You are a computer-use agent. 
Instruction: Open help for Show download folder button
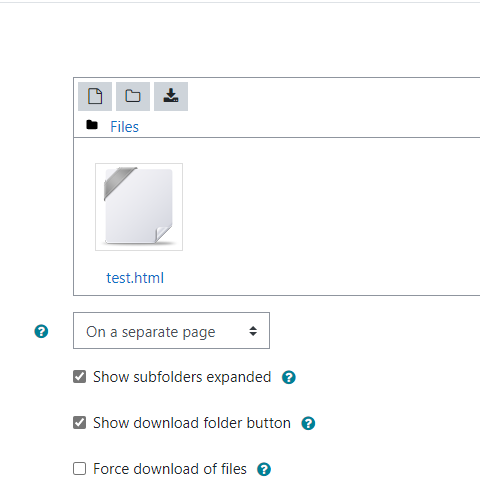(x=308, y=423)
